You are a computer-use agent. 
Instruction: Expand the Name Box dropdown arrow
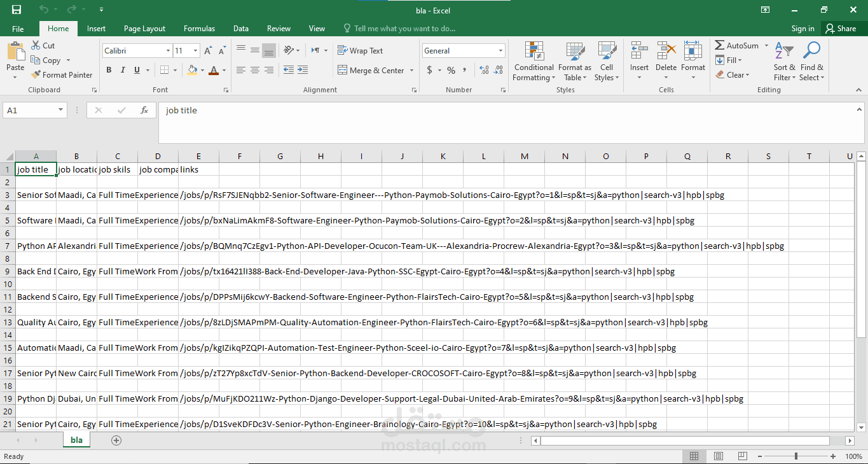61,110
